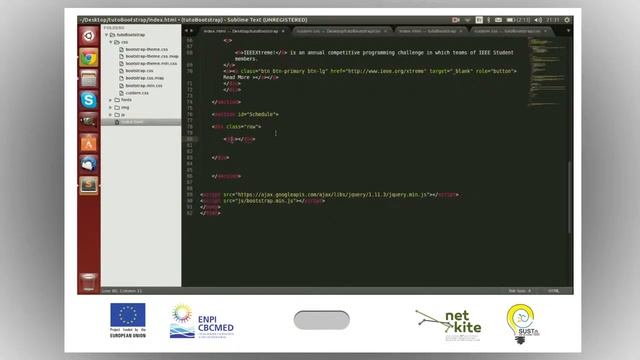
Task: Open the Files manager dock icon
Action: pyautogui.click(x=89, y=79)
